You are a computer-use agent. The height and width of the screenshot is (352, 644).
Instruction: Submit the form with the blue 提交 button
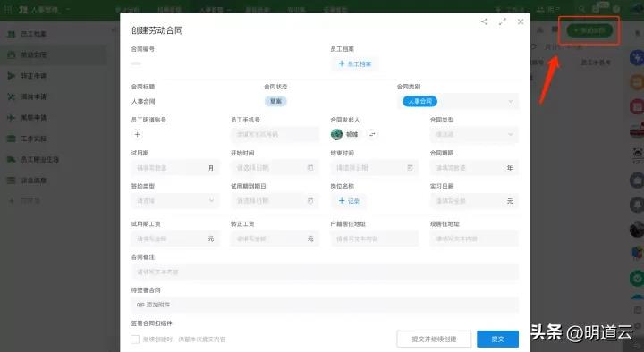(x=498, y=339)
